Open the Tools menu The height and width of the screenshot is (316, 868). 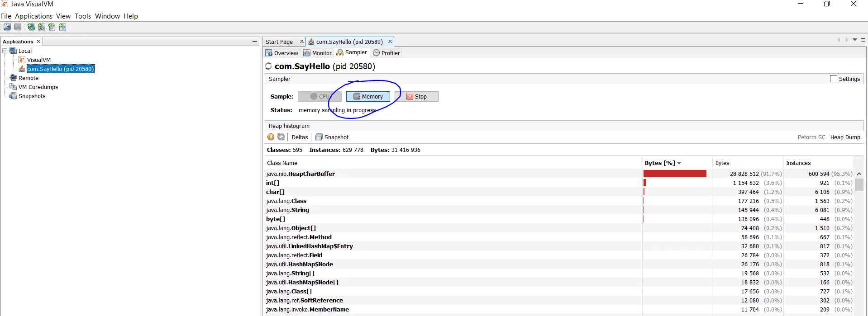coord(83,16)
